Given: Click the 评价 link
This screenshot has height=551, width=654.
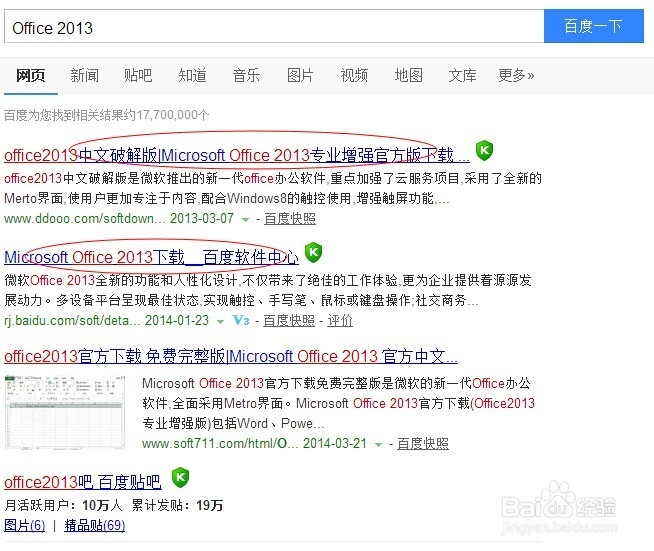Looking at the screenshot, I should 340,320.
